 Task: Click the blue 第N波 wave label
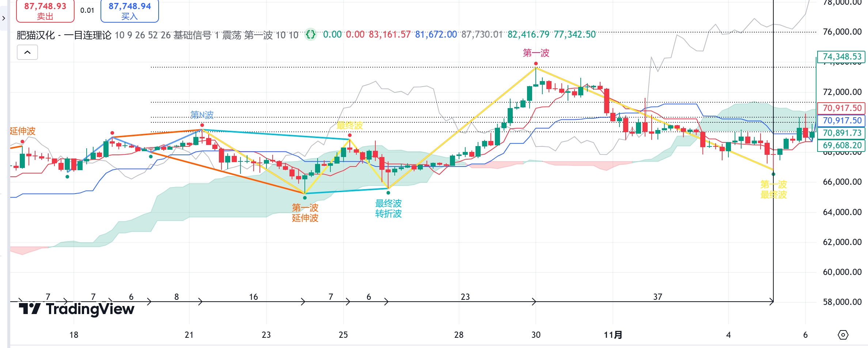pyautogui.click(x=202, y=115)
